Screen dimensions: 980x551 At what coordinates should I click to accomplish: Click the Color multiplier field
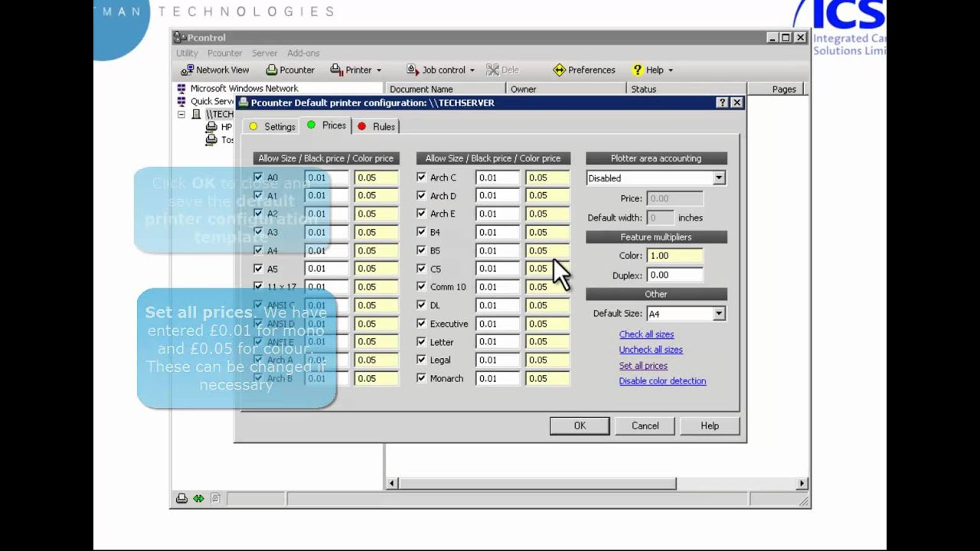675,256
